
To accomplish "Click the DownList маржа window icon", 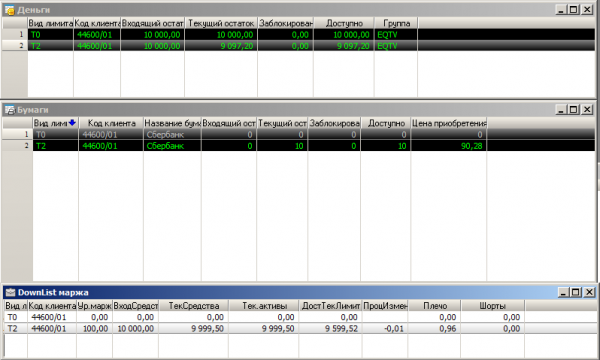I will [10, 293].
